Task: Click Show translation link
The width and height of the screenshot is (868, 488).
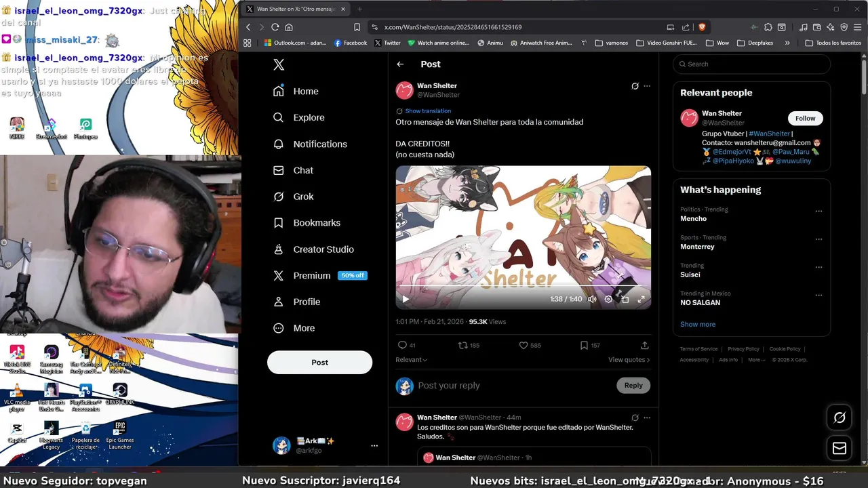Action: click(x=428, y=111)
